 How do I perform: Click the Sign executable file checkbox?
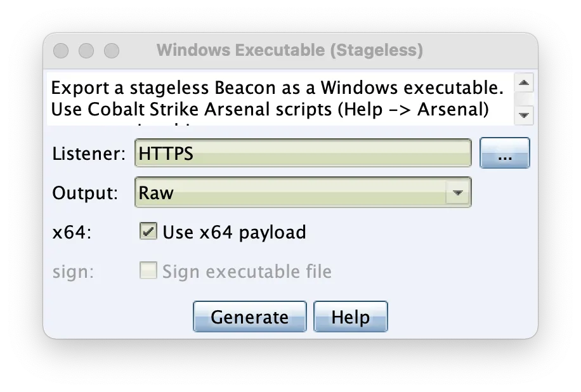(x=148, y=271)
